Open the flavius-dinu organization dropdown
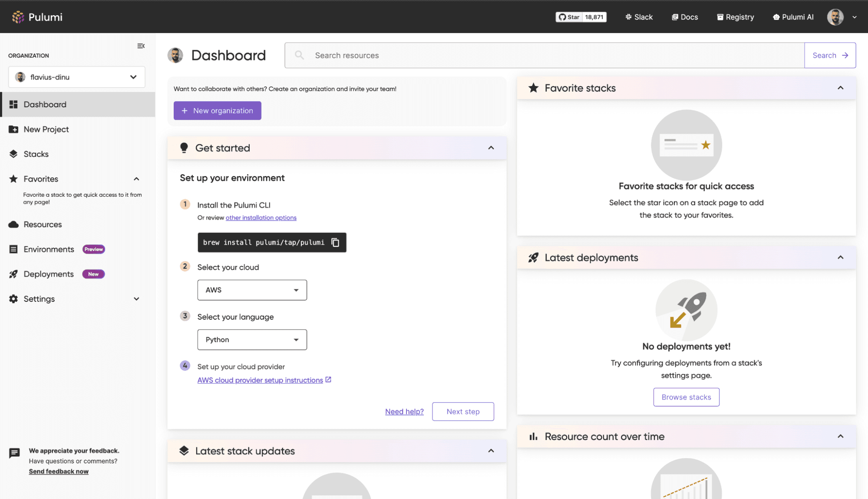 [x=76, y=77]
